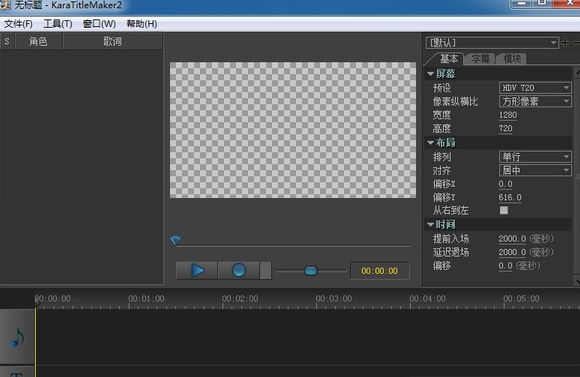Click the preview seek position marker
Viewport: 580px width, 377px height.
(x=176, y=240)
